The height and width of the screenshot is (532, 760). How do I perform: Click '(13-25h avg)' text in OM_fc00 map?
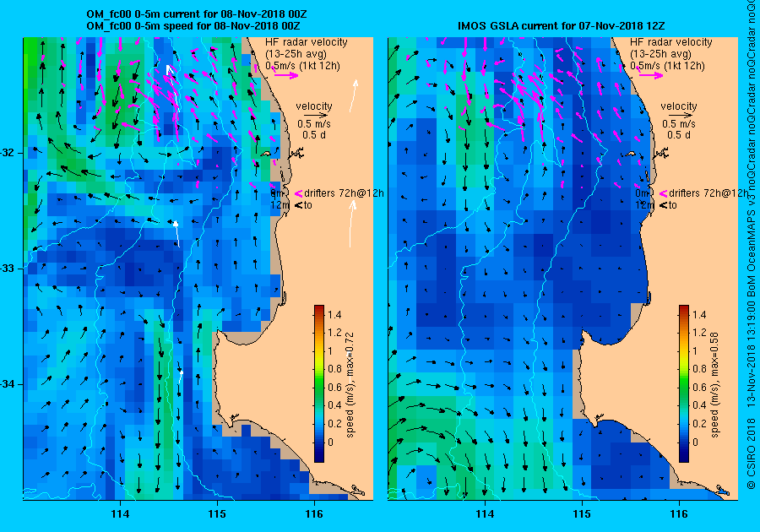coord(296,54)
